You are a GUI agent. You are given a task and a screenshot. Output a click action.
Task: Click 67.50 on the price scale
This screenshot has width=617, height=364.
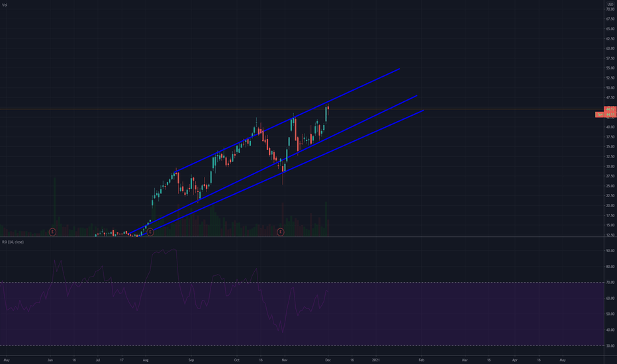pyautogui.click(x=610, y=19)
